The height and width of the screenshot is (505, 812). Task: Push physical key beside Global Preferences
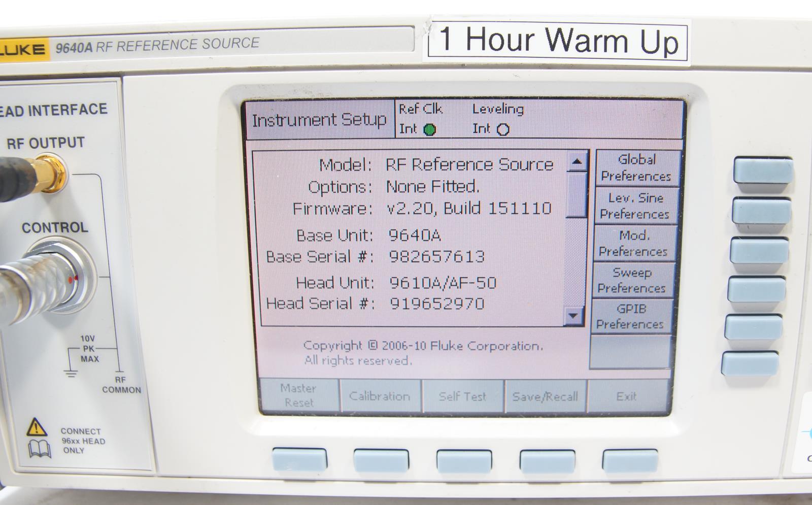click(763, 170)
